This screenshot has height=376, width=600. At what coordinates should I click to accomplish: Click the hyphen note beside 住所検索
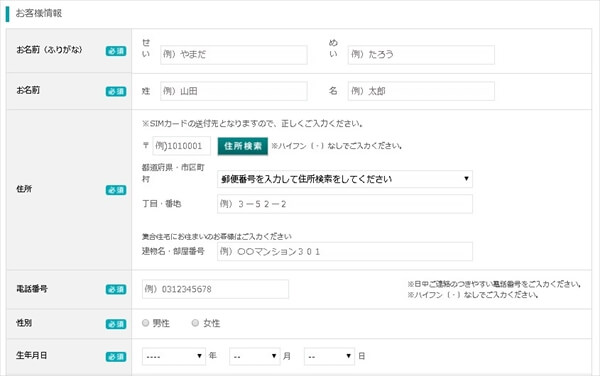pyautogui.click(x=337, y=146)
